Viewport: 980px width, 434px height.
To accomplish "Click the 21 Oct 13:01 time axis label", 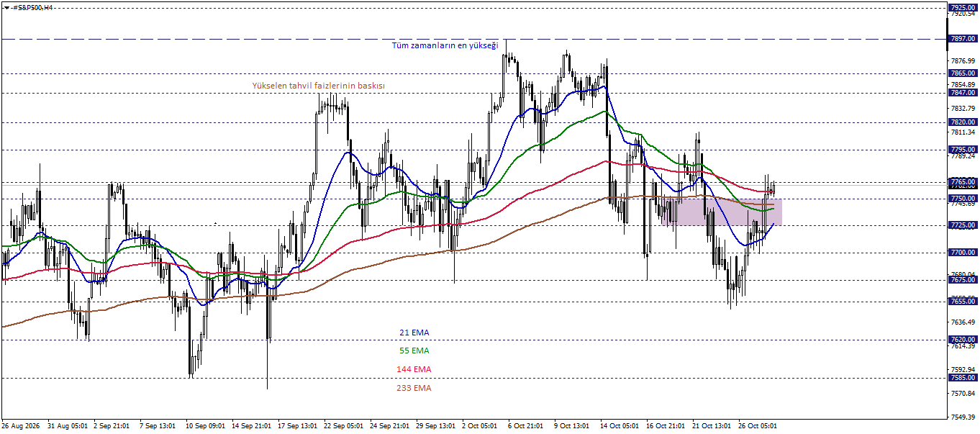I will (712, 426).
